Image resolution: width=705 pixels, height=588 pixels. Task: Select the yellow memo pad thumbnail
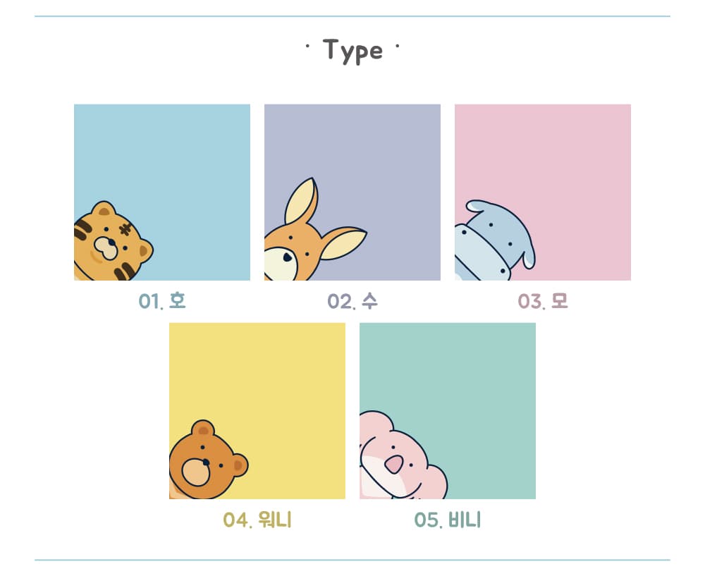[257, 411]
